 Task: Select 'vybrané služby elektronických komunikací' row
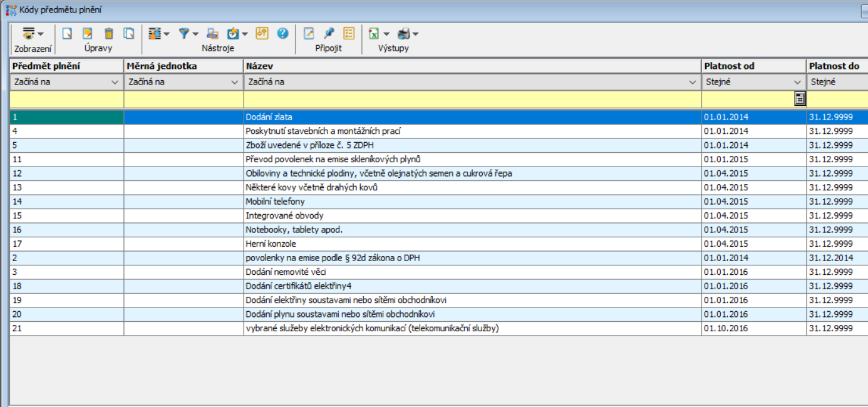438,328
